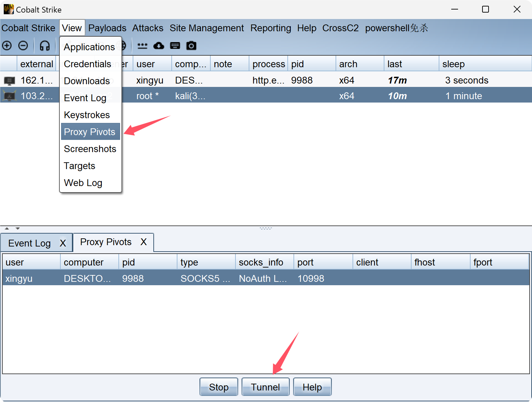
Task: Maximize the Cobalt Strike window
Action: click(486, 9)
